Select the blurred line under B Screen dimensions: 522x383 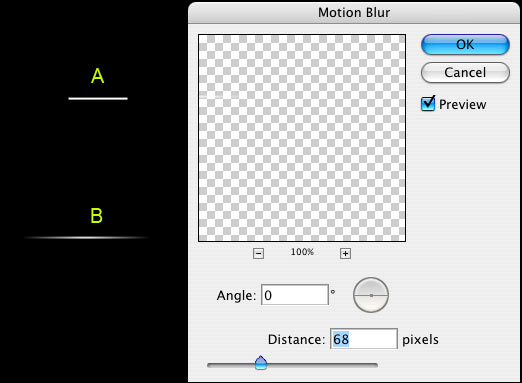click(86, 238)
